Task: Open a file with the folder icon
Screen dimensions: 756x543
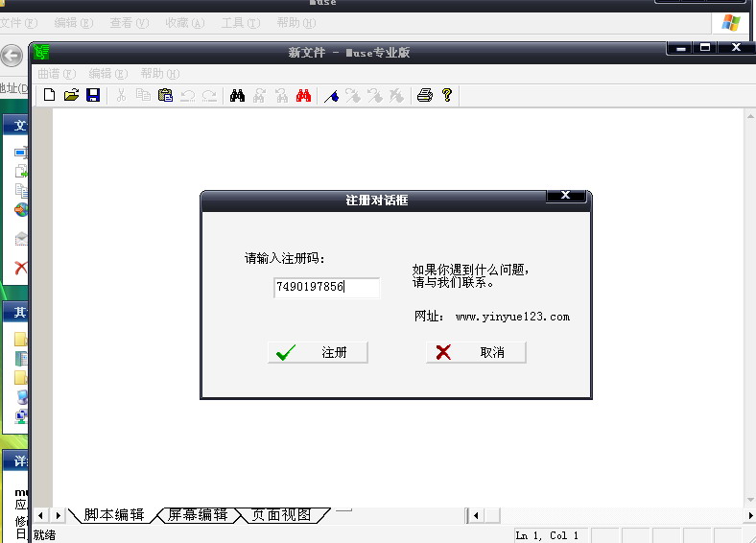Action: pos(71,95)
